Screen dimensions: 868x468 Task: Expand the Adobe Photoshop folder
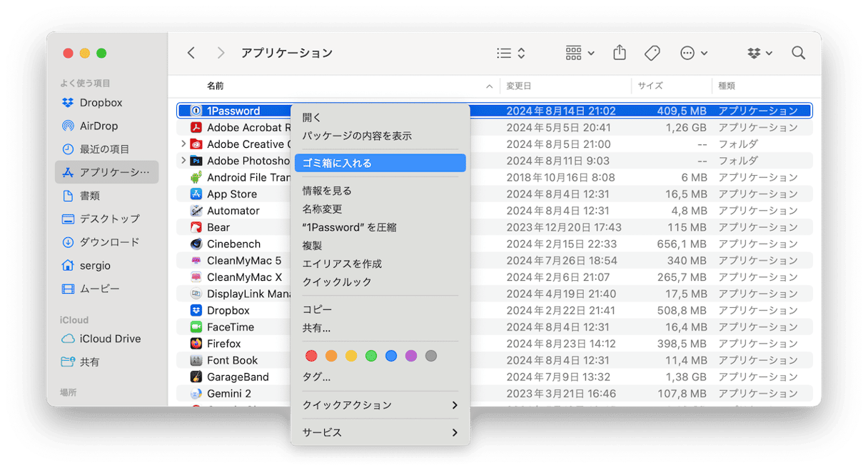(183, 161)
